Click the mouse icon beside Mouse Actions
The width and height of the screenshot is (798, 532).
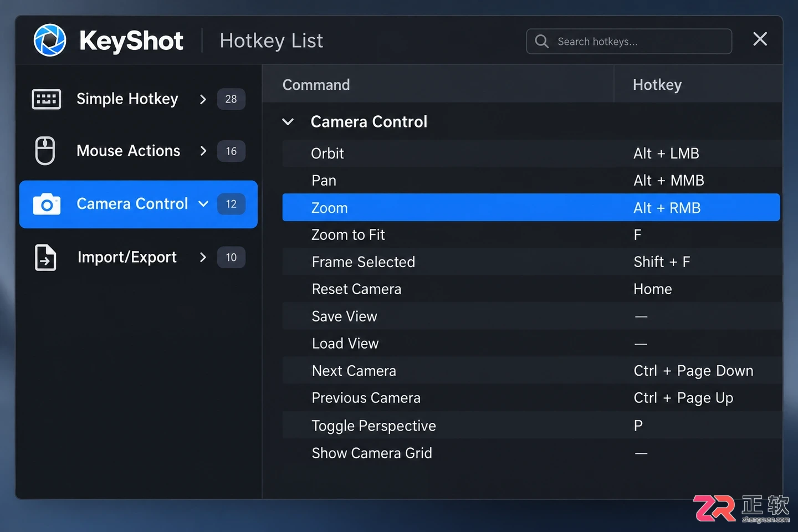(x=45, y=151)
